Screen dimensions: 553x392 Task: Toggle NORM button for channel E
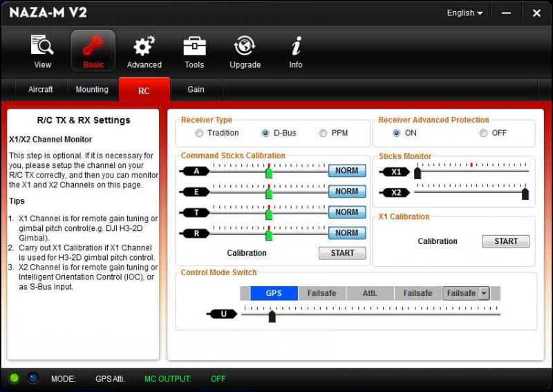pos(347,192)
